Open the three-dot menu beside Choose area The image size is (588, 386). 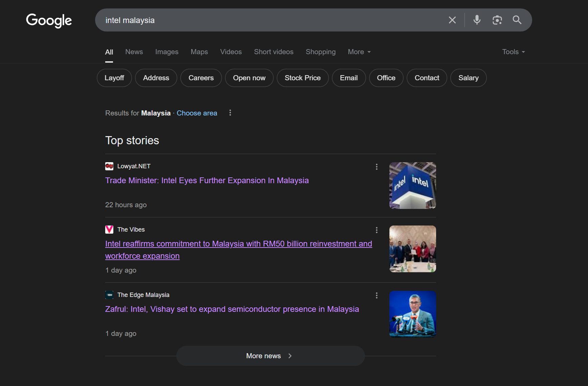point(230,113)
